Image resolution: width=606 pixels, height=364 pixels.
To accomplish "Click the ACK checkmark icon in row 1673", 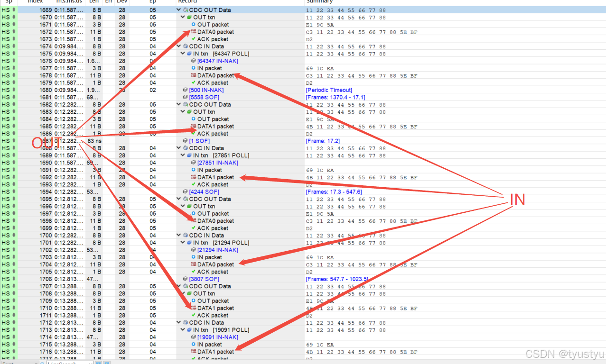I will (194, 39).
